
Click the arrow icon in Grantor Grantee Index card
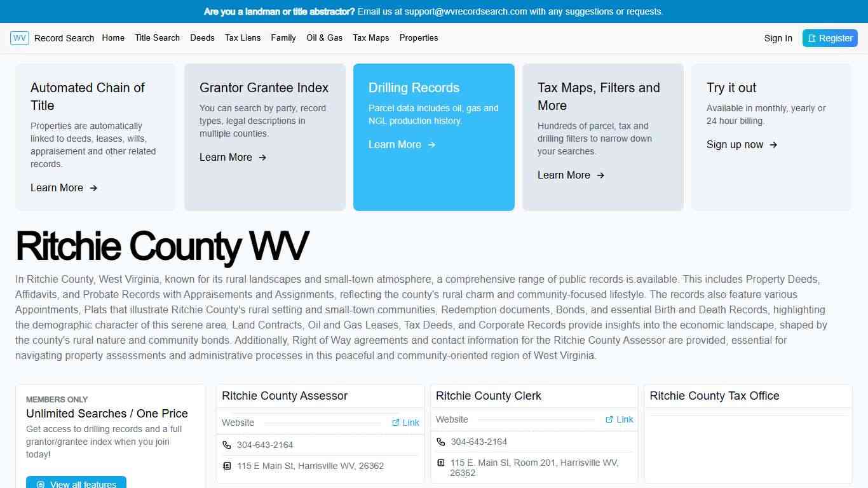(x=262, y=158)
